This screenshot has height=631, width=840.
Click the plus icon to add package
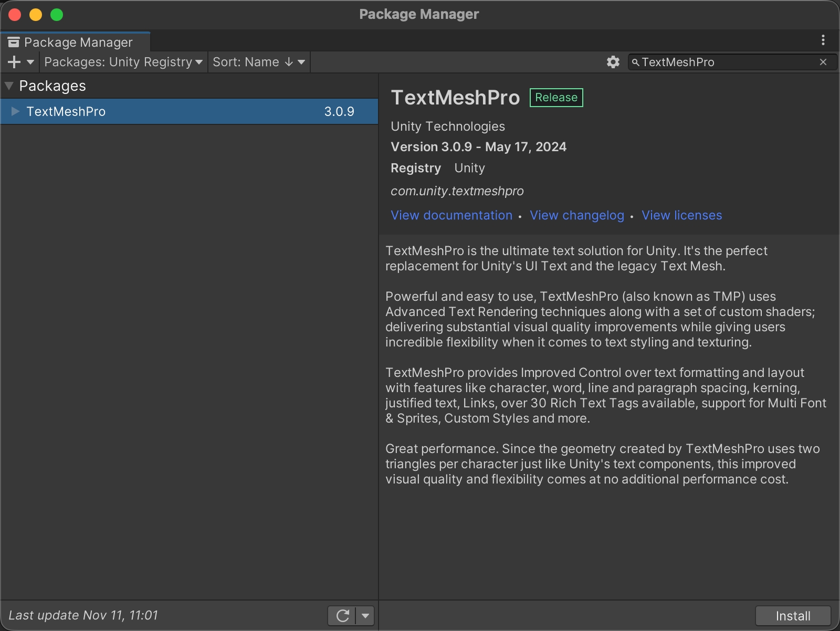point(14,62)
